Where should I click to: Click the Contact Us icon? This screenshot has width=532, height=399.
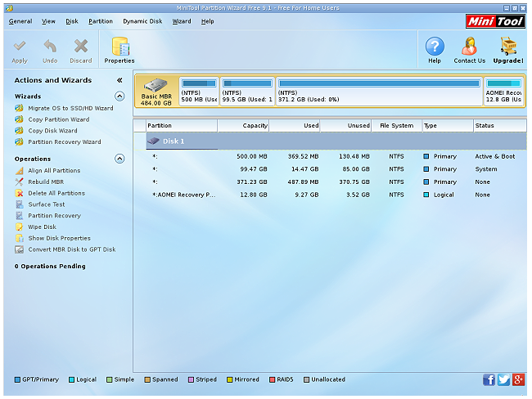click(469, 47)
